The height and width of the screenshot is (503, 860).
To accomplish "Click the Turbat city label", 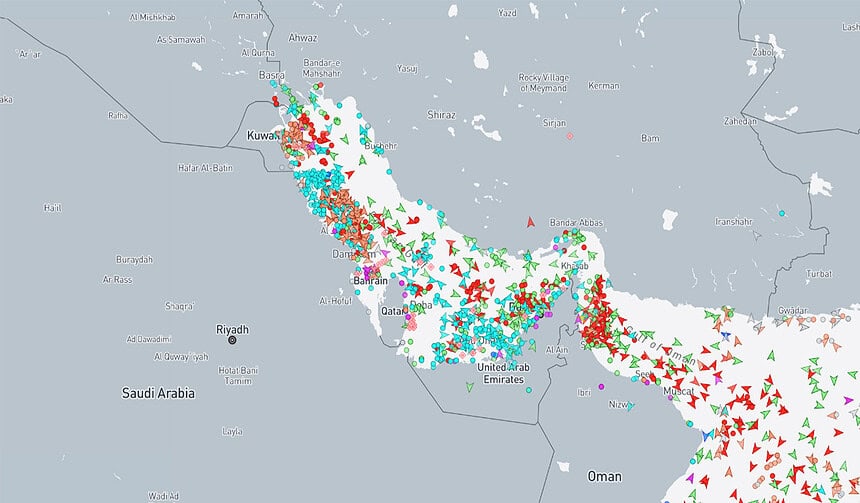I will (x=819, y=273).
